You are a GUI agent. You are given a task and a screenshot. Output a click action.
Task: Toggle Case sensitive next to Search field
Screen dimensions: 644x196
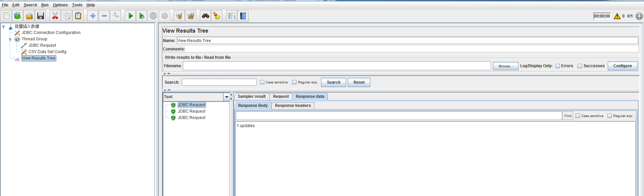(x=262, y=82)
